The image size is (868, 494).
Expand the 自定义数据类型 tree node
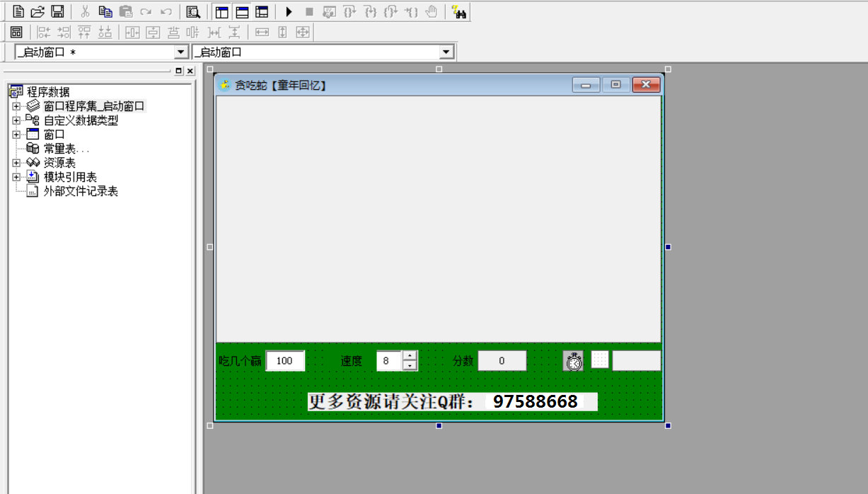16,120
